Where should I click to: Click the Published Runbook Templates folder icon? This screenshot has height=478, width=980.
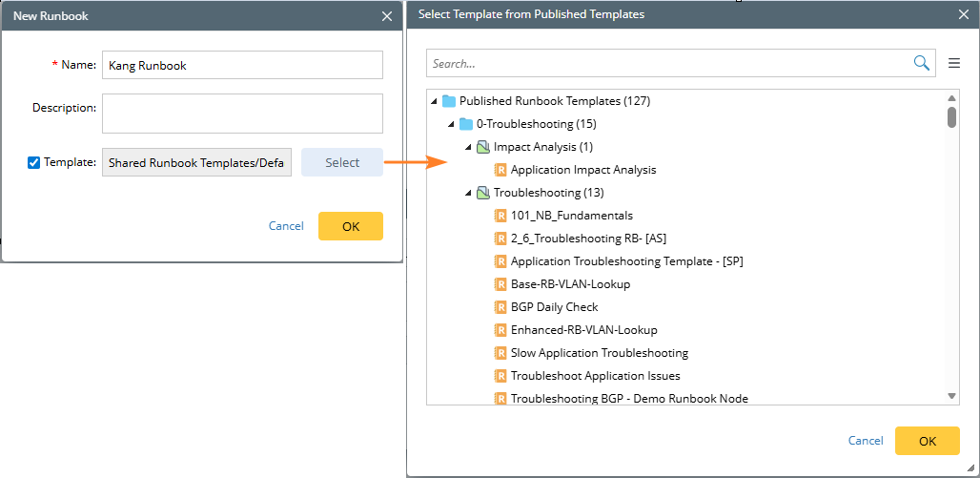coord(449,101)
